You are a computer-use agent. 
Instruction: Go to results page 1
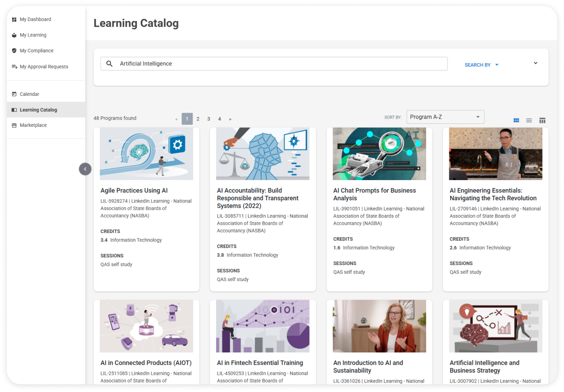point(187,119)
